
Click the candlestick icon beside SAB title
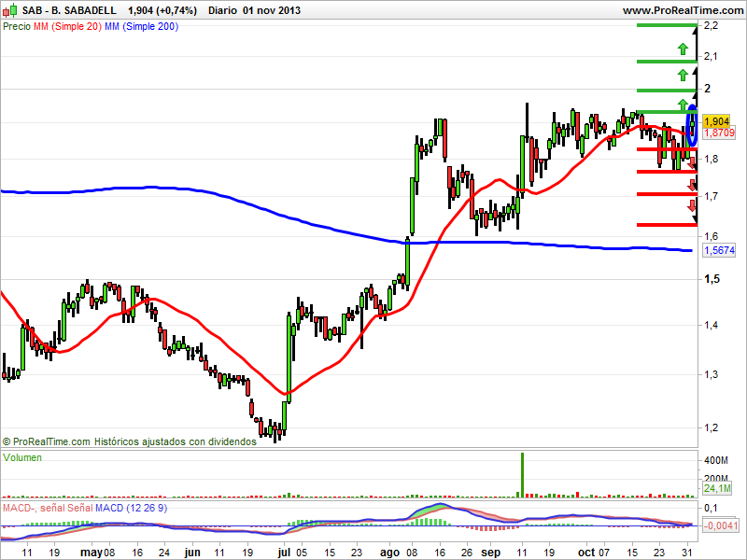coord(9,10)
